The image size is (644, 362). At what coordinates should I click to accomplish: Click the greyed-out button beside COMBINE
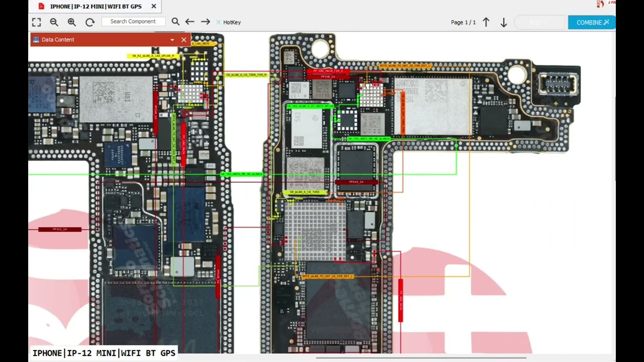click(x=540, y=22)
